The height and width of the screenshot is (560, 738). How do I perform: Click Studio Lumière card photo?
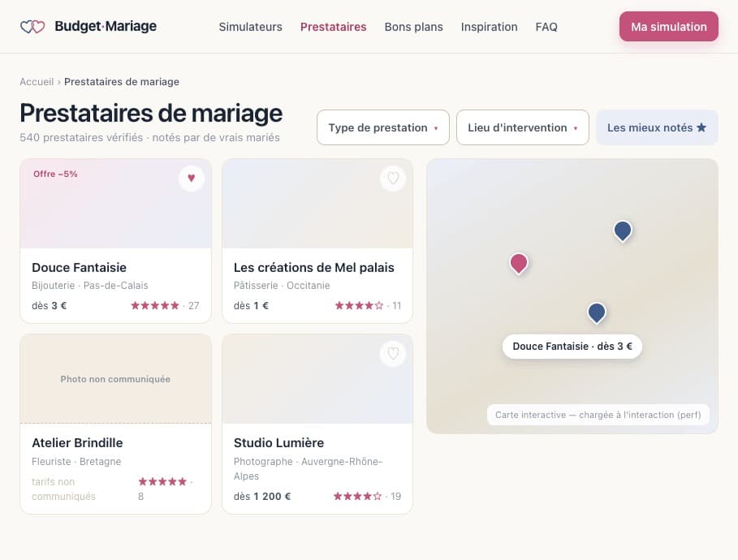[317, 379]
